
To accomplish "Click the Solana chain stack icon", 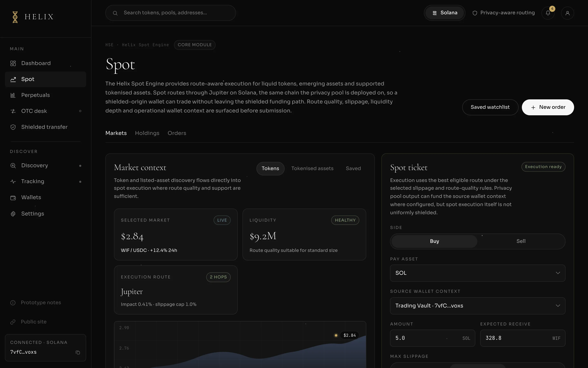I will pos(435,13).
